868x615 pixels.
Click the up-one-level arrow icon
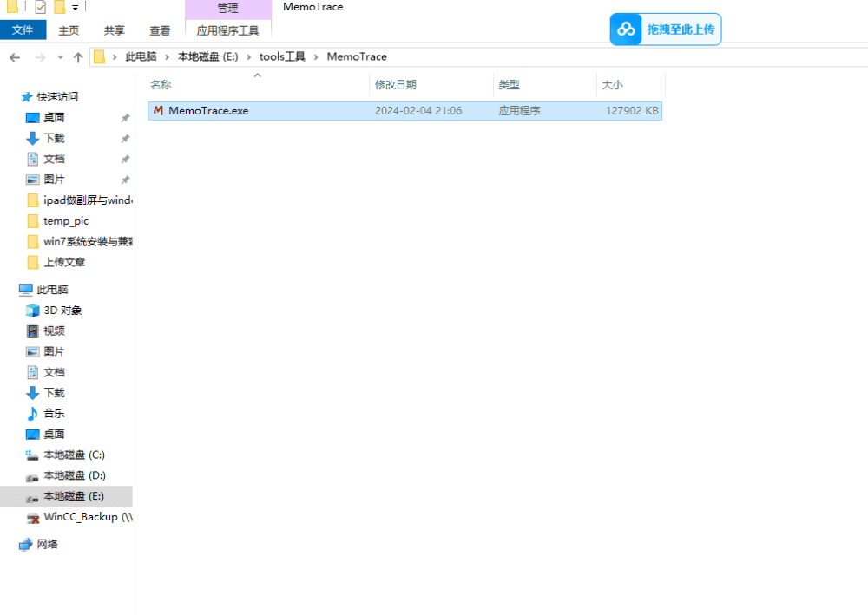tap(78, 57)
